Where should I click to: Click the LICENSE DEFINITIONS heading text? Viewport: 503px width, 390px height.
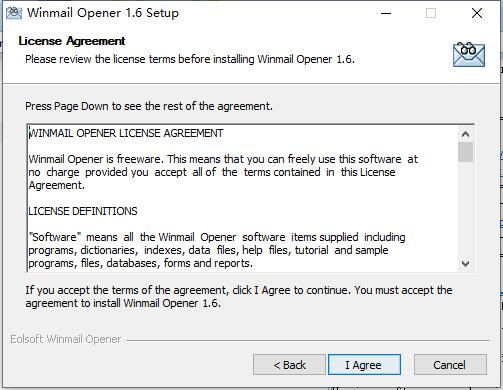tap(83, 211)
